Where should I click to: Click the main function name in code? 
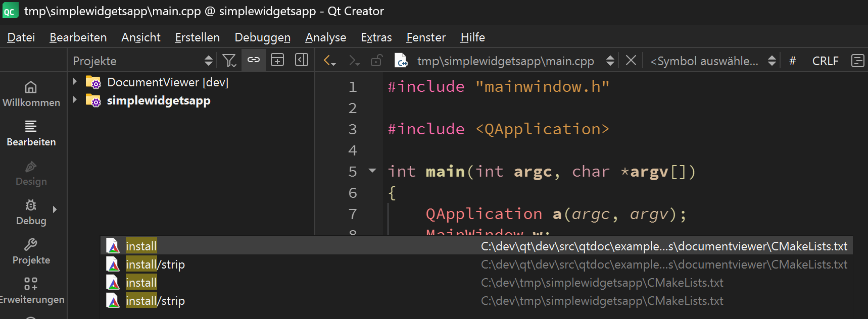click(445, 172)
